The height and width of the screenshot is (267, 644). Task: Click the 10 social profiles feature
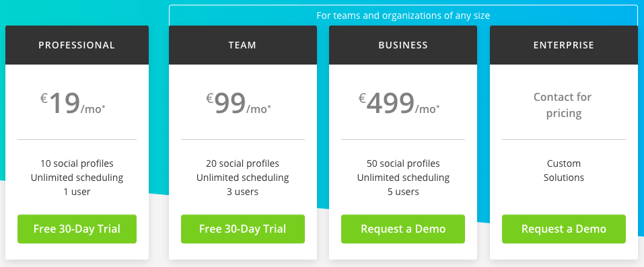(x=77, y=163)
